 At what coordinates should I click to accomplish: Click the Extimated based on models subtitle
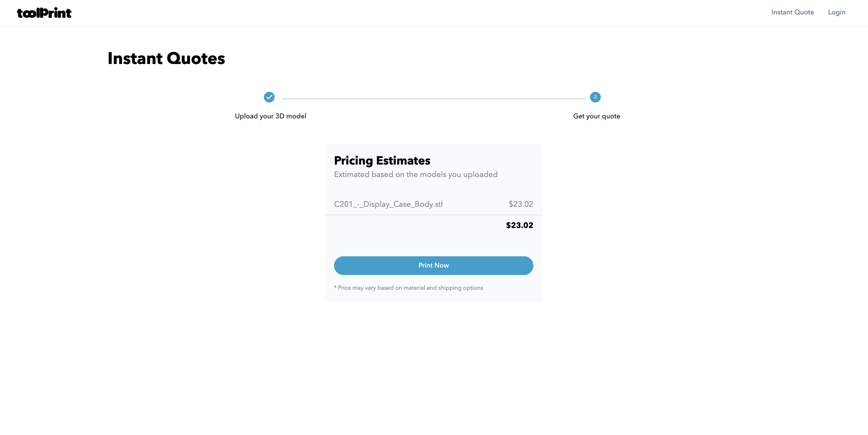tap(416, 174)
